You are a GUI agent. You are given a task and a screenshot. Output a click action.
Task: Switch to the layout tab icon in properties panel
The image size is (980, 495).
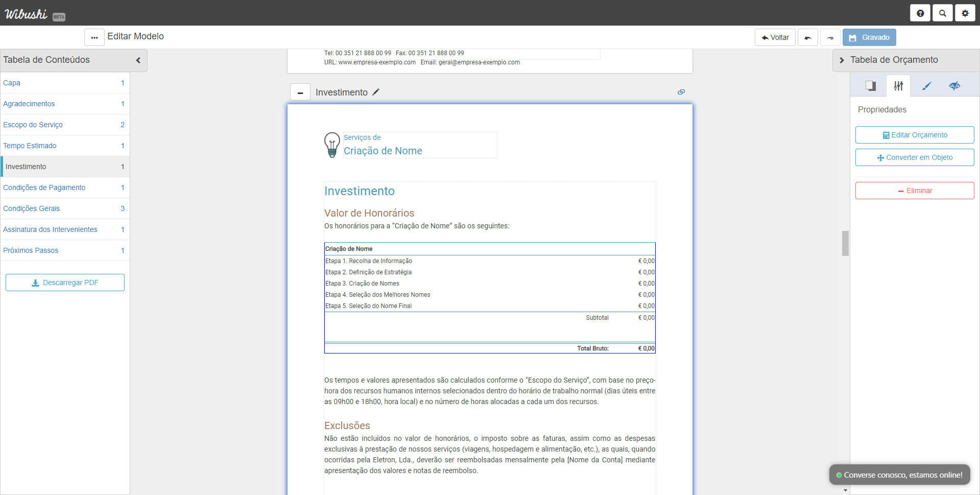871,86
